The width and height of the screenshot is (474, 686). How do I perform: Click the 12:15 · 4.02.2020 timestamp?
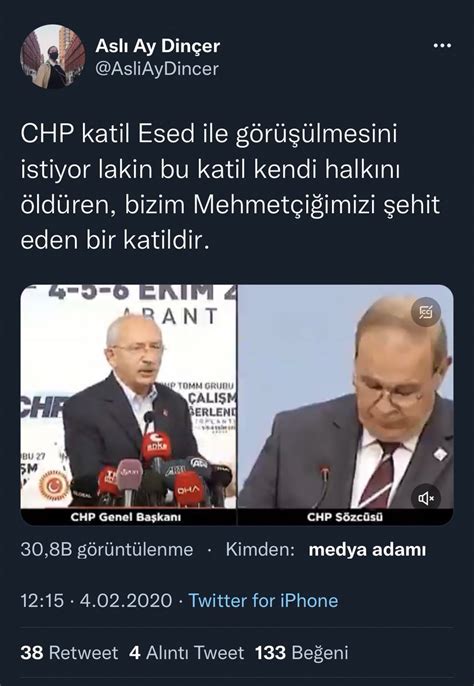[x=96, y=600]
